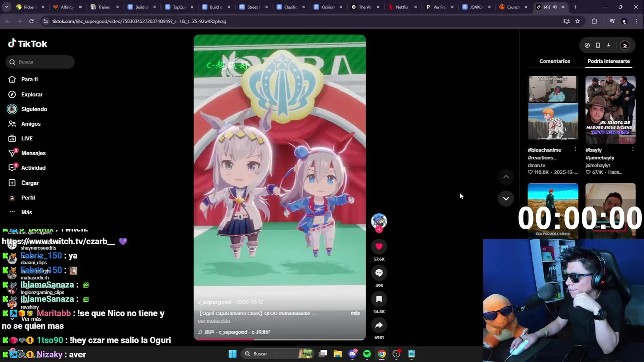This screenshot has width=644, height=362.
Task: Open the comments bubble showing 495
Action: point(379,273)
